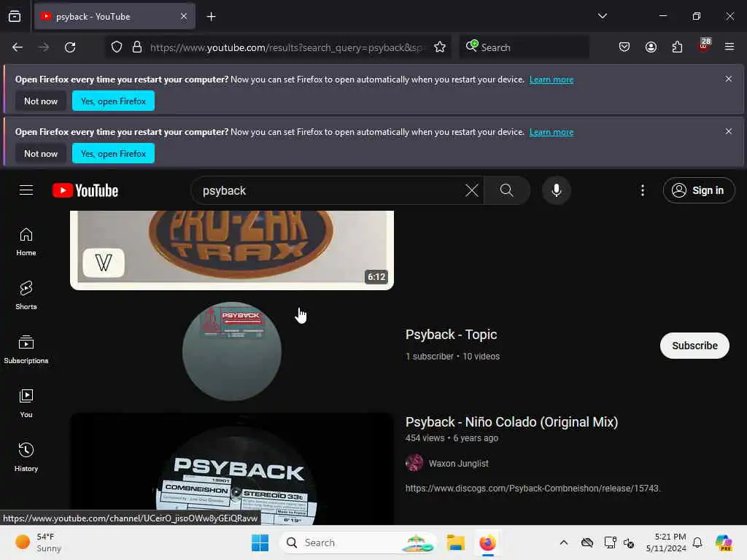Open the Psyback Niño Colado video thumbnail

coord(232,469)
